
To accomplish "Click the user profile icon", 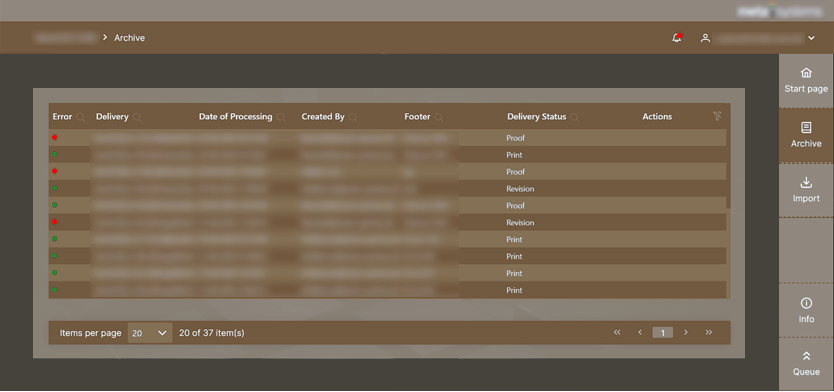I will pyautogui.click(x=705, y=38).
